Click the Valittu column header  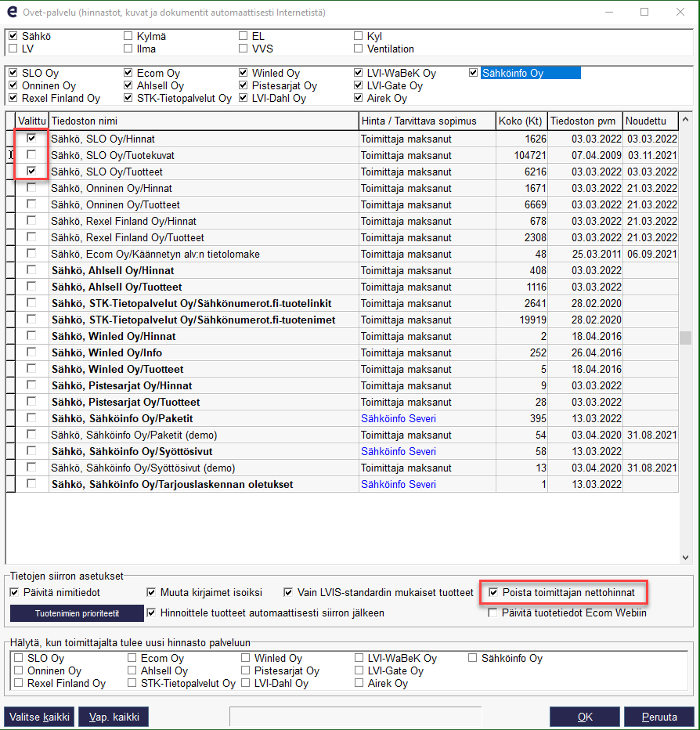(x=32, y=121)
